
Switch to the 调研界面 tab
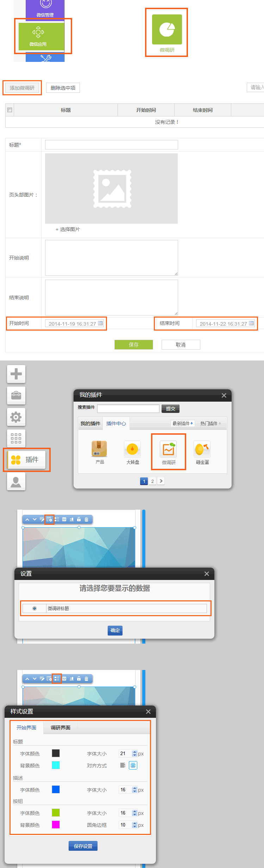tap(61, 728)
